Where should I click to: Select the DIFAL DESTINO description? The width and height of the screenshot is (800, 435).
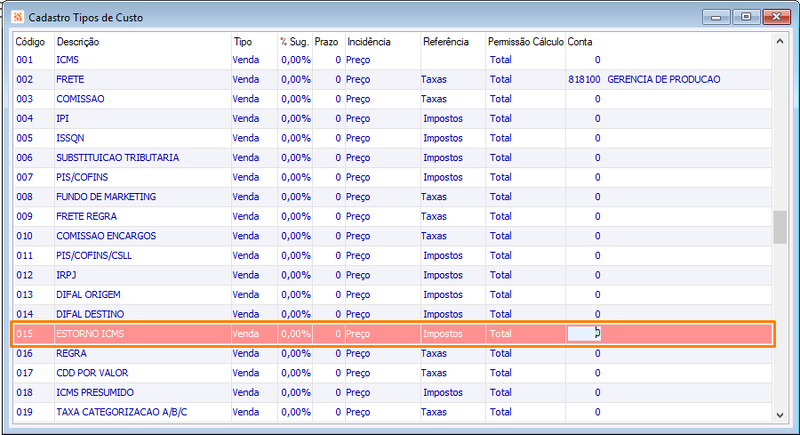click(90, 314)
